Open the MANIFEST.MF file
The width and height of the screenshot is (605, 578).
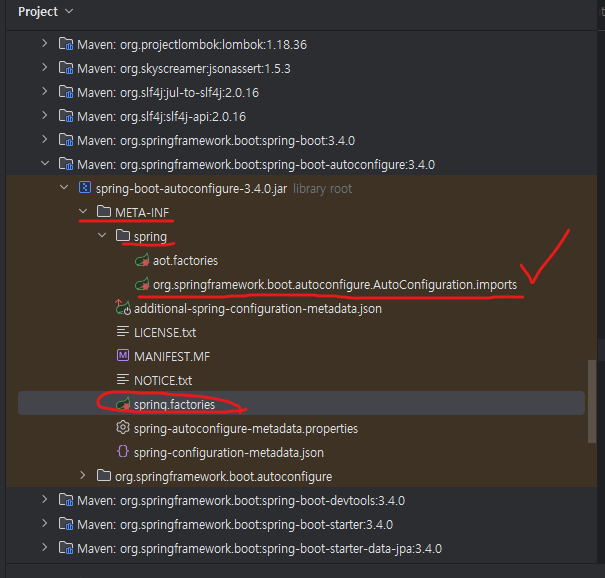point(172,357)
